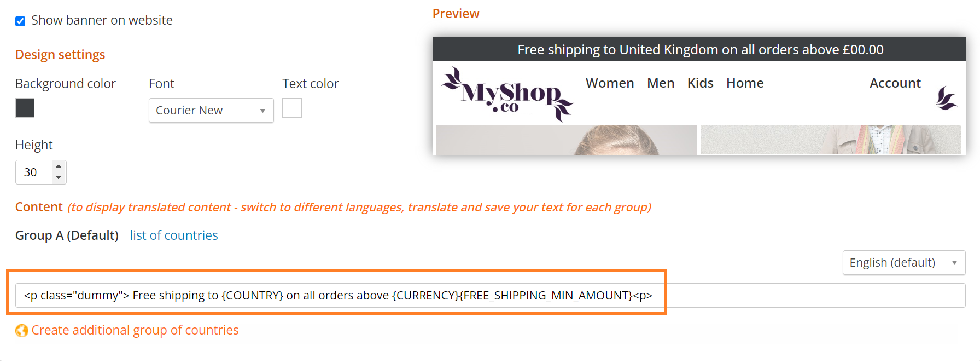This screenshot has width=980, height=363.
Task: Click the Font dropdown arrow
Action: coord(263,111)
